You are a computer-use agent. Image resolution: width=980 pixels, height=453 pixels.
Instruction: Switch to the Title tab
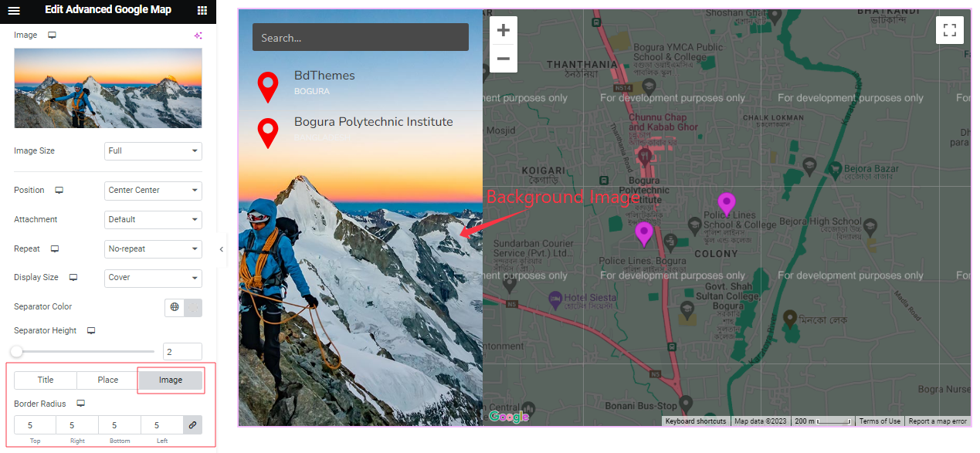[x=46, y=380]
